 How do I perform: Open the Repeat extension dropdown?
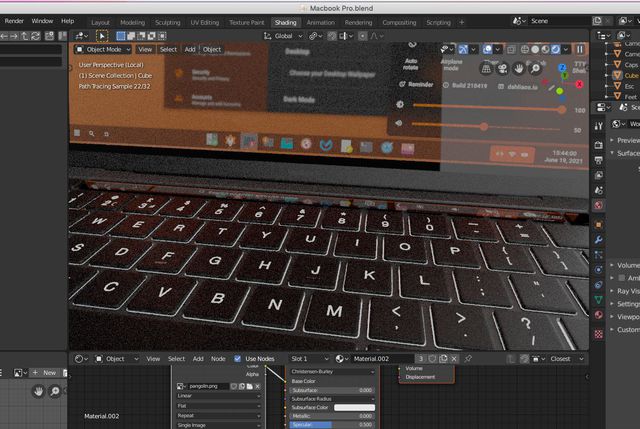point(218,416)
